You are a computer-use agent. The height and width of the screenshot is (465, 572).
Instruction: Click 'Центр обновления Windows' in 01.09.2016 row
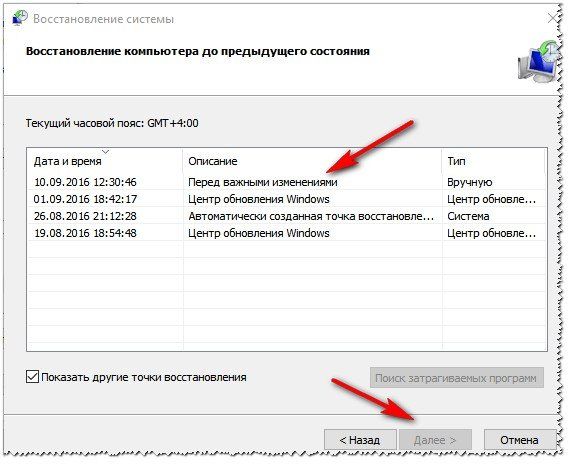259,199
